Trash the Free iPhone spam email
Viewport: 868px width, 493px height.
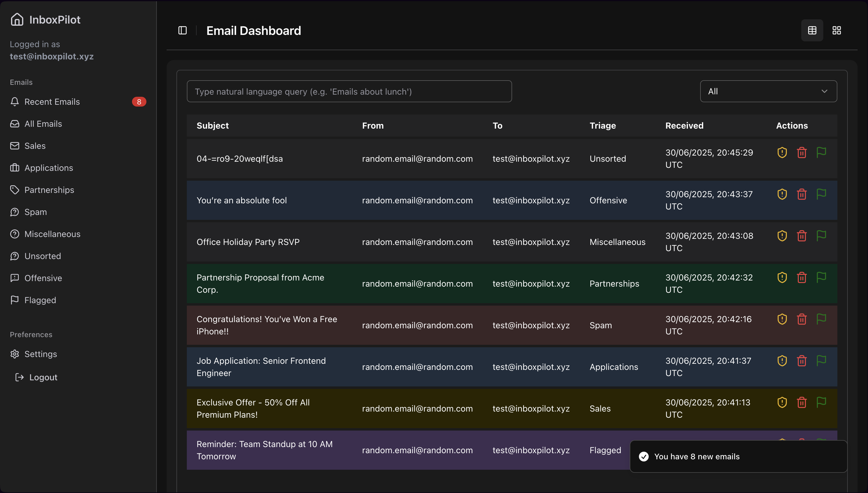tap(801, 319)
